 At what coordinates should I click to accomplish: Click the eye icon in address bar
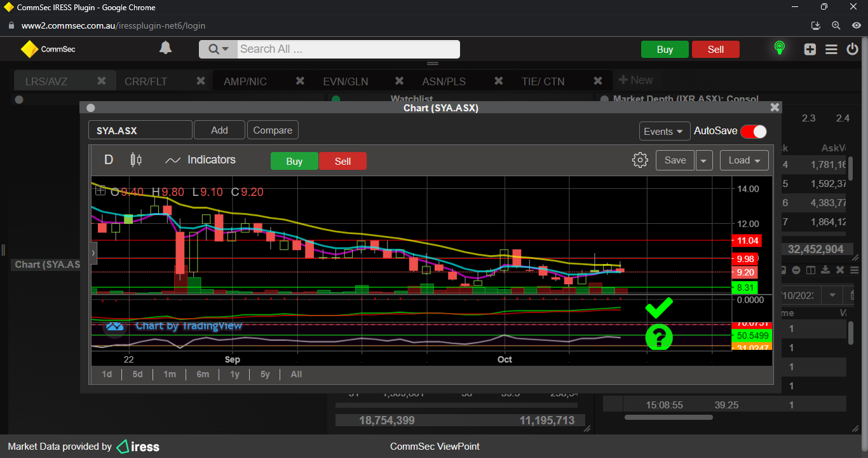coord(856,25)
